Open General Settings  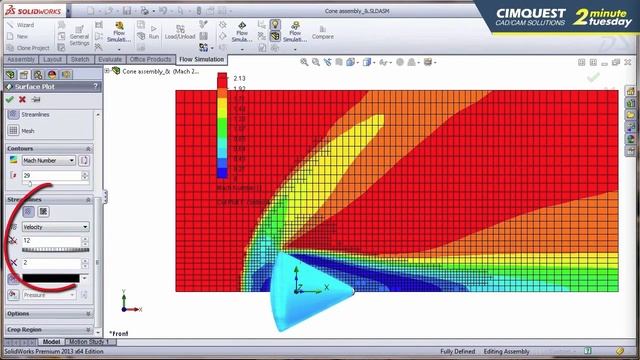[79, 36]
